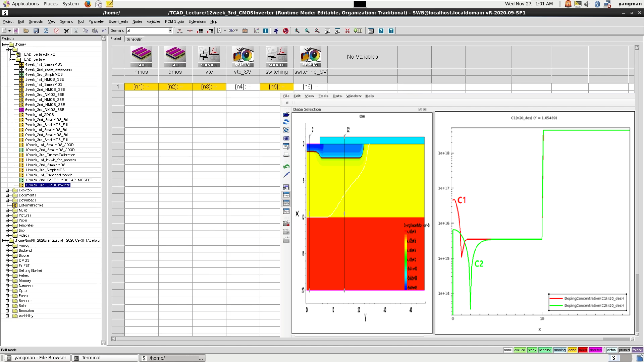Open the PCM Studio menu
644x362 pixels.
coord(174,21)
